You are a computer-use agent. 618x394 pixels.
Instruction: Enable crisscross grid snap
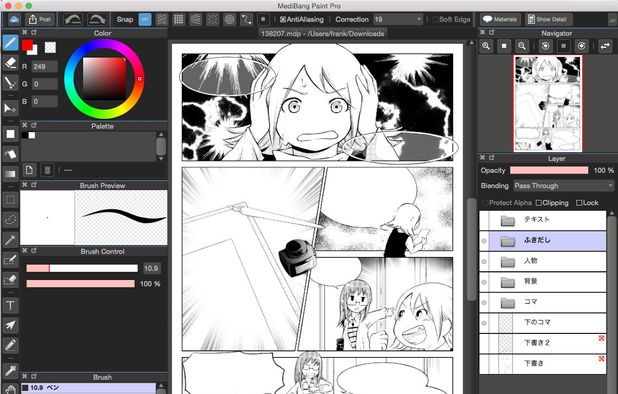179,19
